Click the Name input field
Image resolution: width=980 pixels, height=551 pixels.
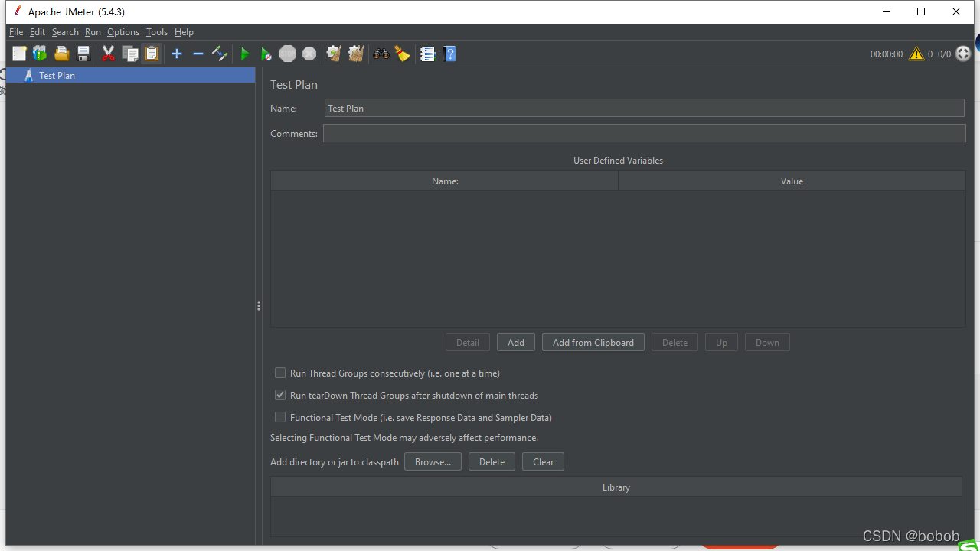(x=644, y=109)
